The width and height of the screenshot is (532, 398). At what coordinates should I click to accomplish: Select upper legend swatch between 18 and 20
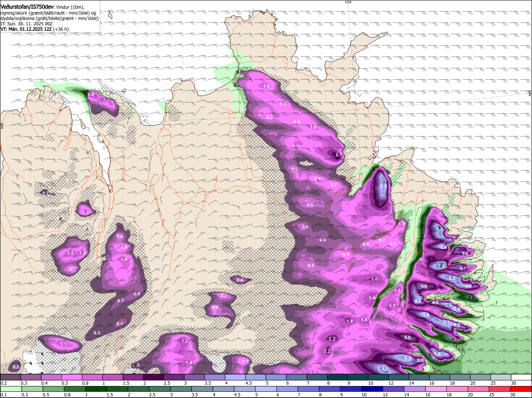point(461,377)
